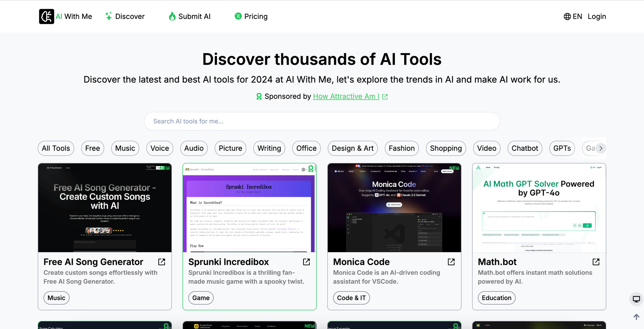
Task: Open the Monica Code thumbnail
Action: pyautogui.click(x=394, y=208)
